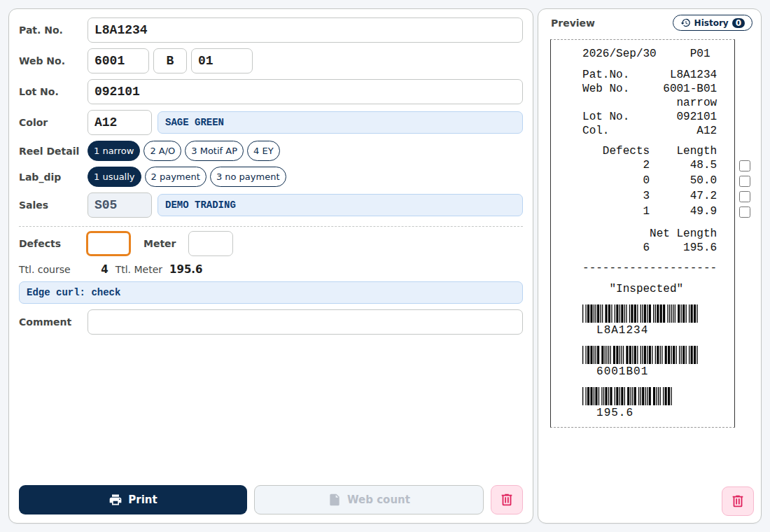The image size is (770, 532).
Task: Select the '2 A/O' reel detail option
Action: (162, 150)
